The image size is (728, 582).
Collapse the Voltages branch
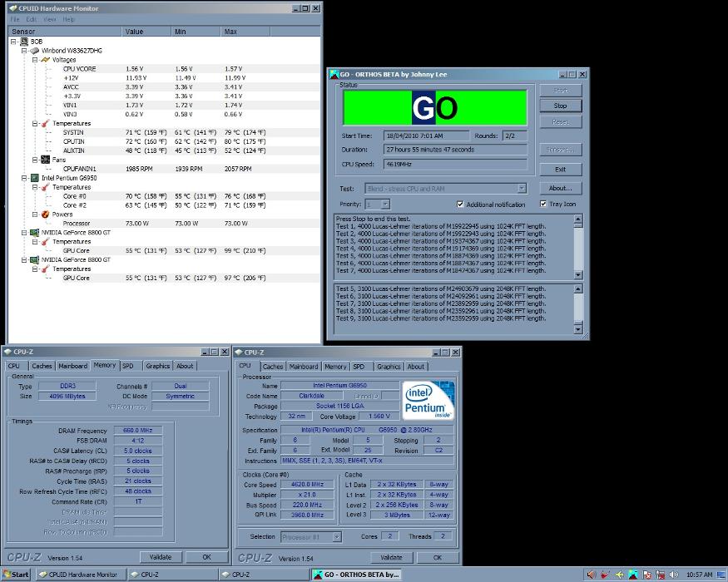coord(35,60)
